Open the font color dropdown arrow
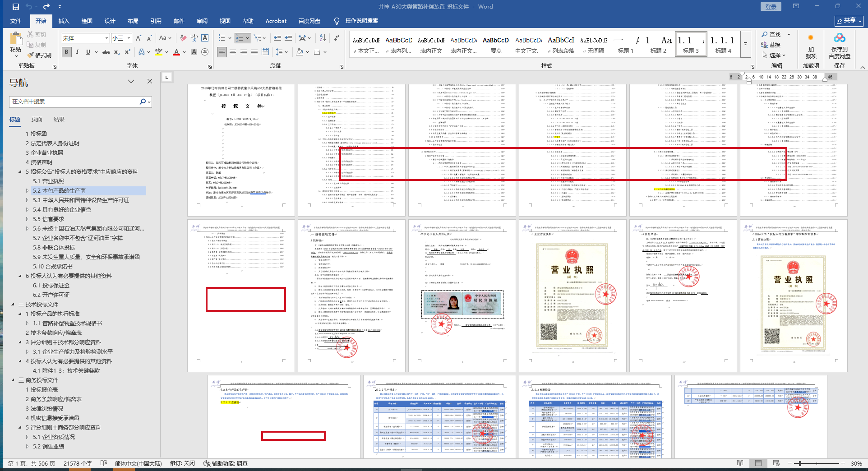This screenshot has width=868, height=471. [184, 52]
